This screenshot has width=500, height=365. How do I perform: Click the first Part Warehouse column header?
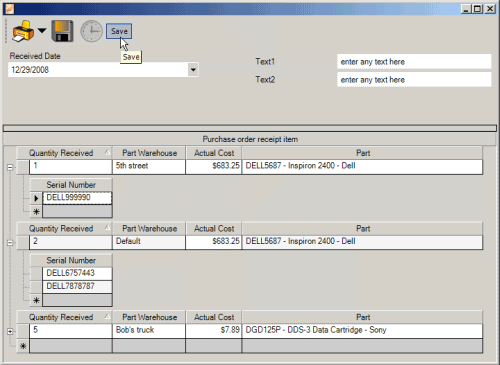[149, 153]
